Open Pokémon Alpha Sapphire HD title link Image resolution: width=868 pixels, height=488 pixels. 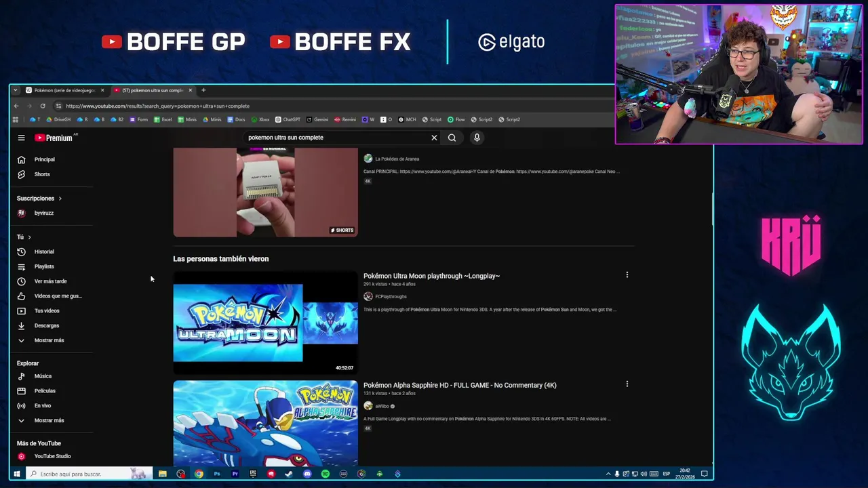(x=460, y=385)
